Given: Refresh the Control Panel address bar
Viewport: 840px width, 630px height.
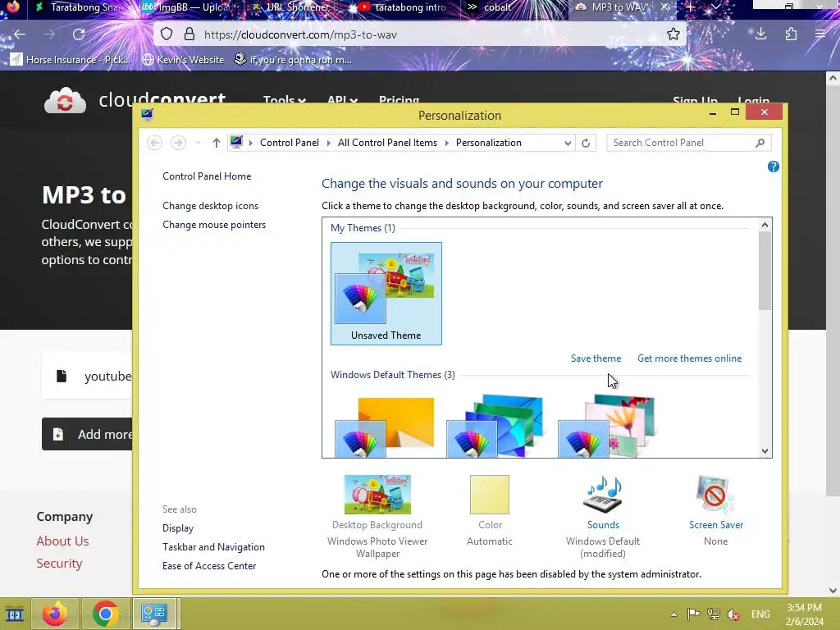Looking at the screenshot, I should (x=586, y=143).
